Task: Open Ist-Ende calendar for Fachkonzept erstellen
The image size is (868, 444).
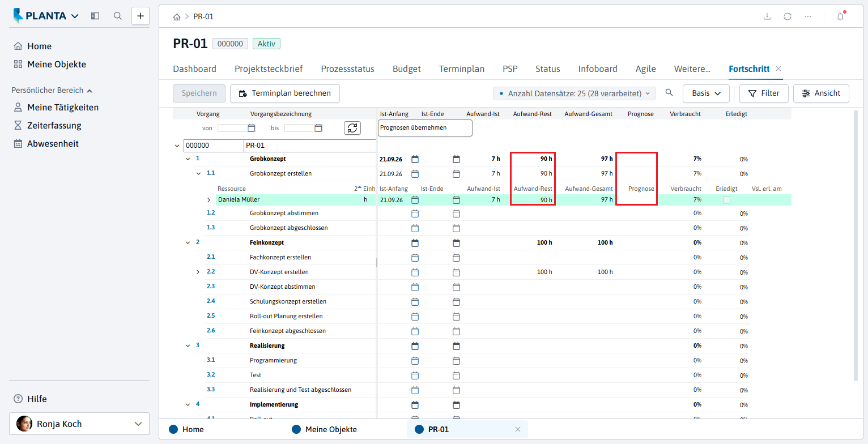Action: [x=457, y=257]
